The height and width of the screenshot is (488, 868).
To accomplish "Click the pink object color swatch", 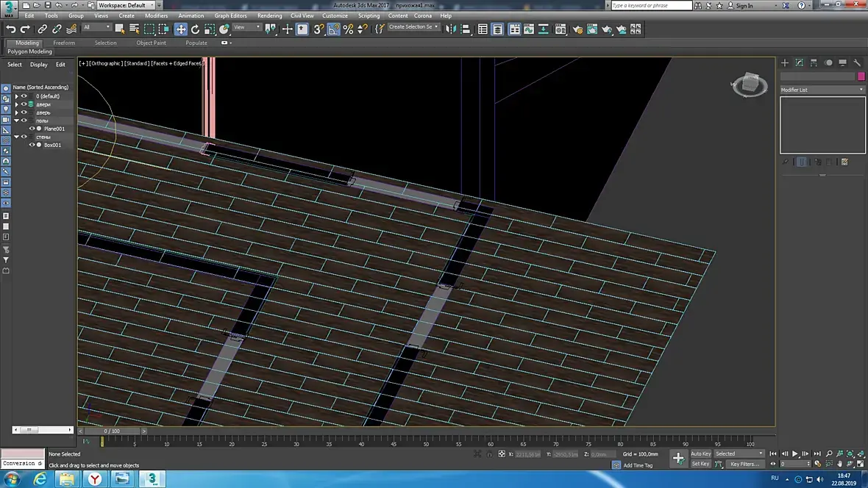I will tap(861, 76).
